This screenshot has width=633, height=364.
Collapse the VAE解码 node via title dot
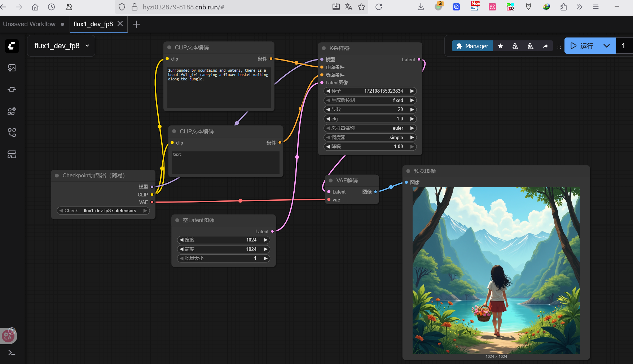pos(331,181)
